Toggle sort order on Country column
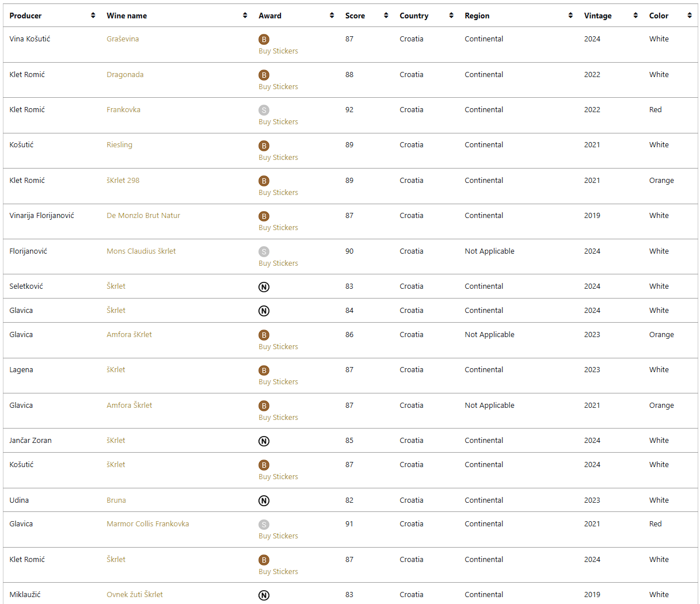Screen dimensions: 700x604 click(x=451, y=16)
